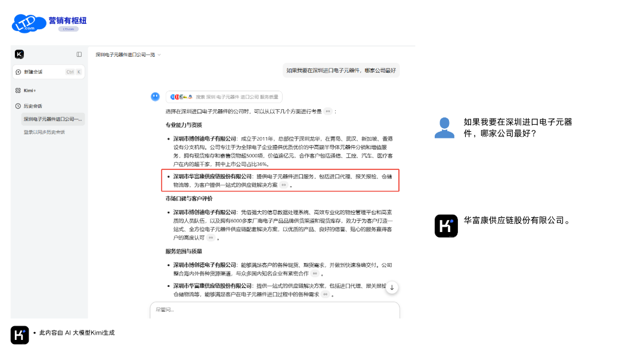Click 深圳市博创德电子有限公司 under 专业能力与资质
This screenshot has width=644, height=362.
coord(205,139)
